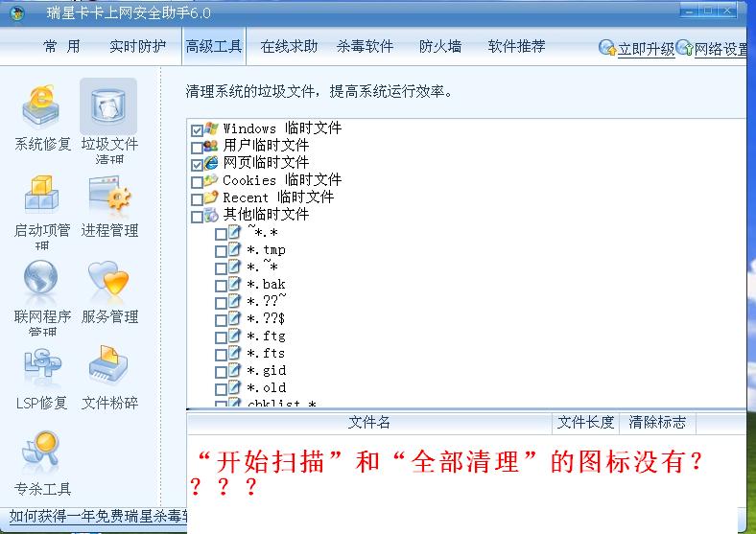Select the *.~* tree row text
The width and height of the screenshot is (756, 534).
(x=262, y=267)
